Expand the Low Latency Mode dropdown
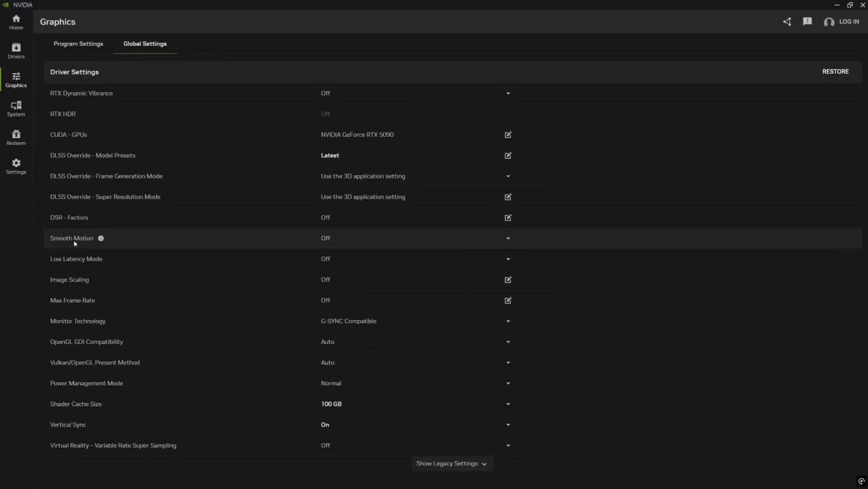 coord(508,259)
